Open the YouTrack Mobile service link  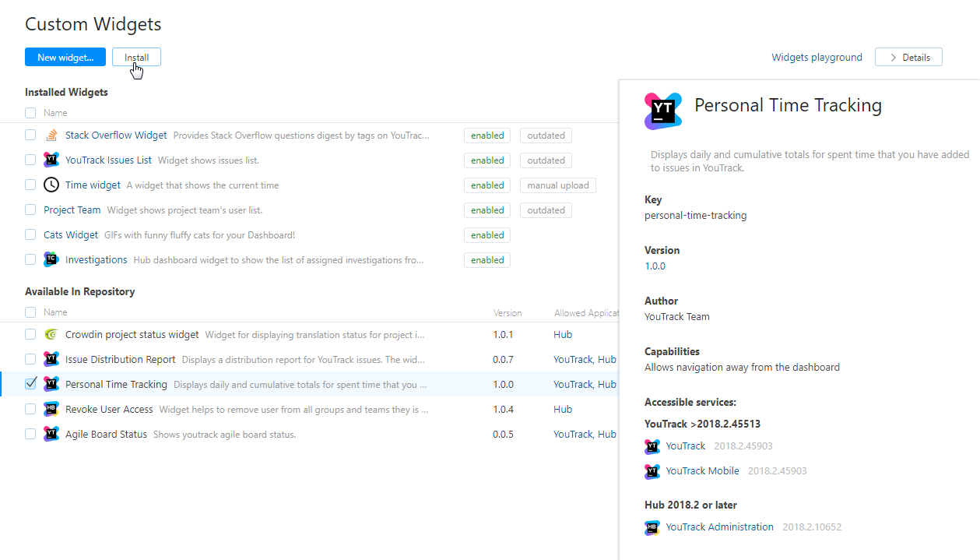tap(702, 471)
